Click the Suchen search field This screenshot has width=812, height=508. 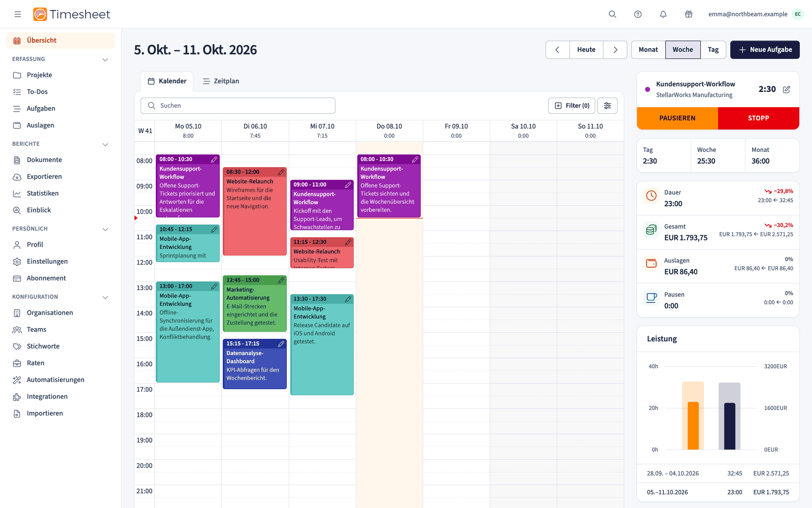(x=238, y=106)
